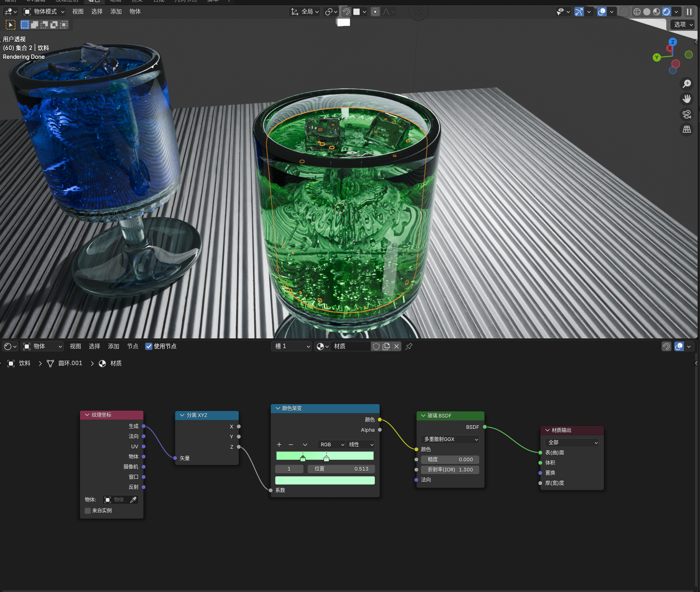Choose the subtract selection mode icon
Screen dimensions: 700x592
[x=44, y=25]
